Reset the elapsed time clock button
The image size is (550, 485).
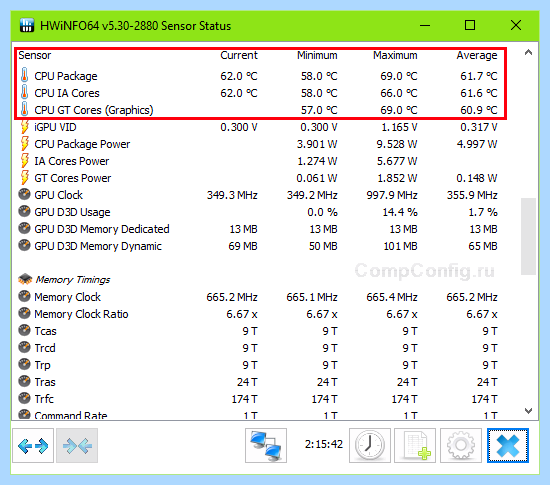pyautogui.click(x=370, y=445)
